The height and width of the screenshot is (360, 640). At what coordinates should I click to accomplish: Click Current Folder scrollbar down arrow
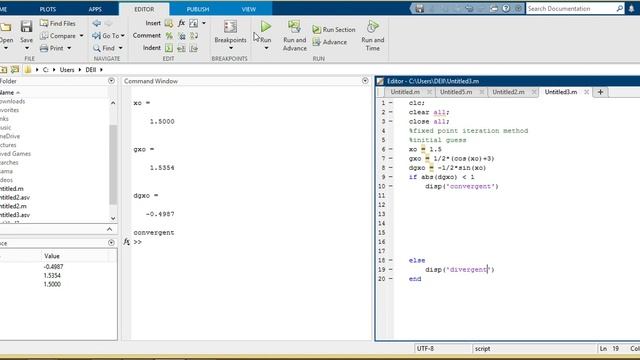113,218
